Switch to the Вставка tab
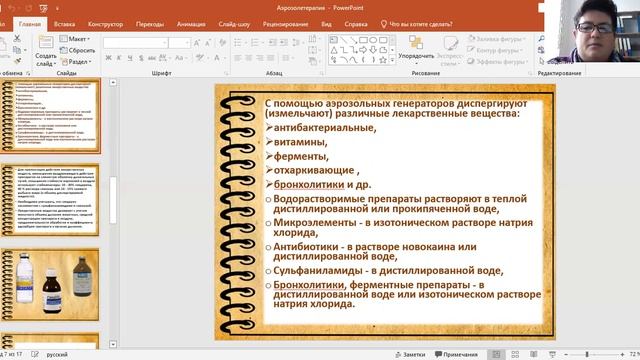The width and height of the screenshot is (640, 360). (64, 24)
